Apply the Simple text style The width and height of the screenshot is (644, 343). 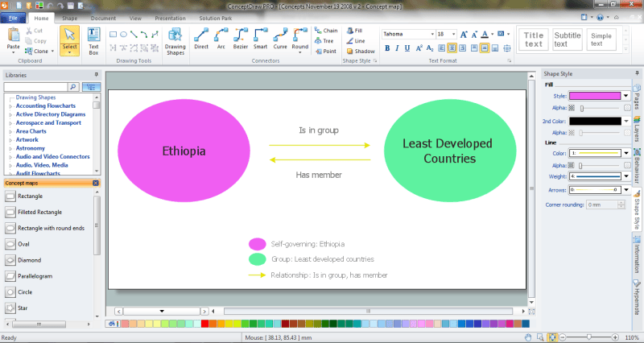(601, 39)
